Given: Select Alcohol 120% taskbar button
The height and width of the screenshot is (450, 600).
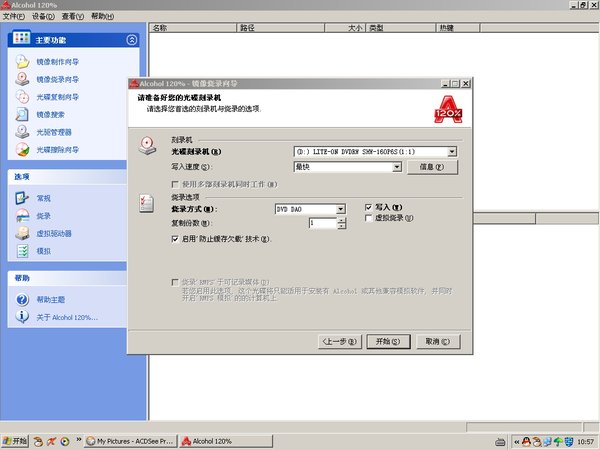Looking at the screenshot, I should click(226, 441).
